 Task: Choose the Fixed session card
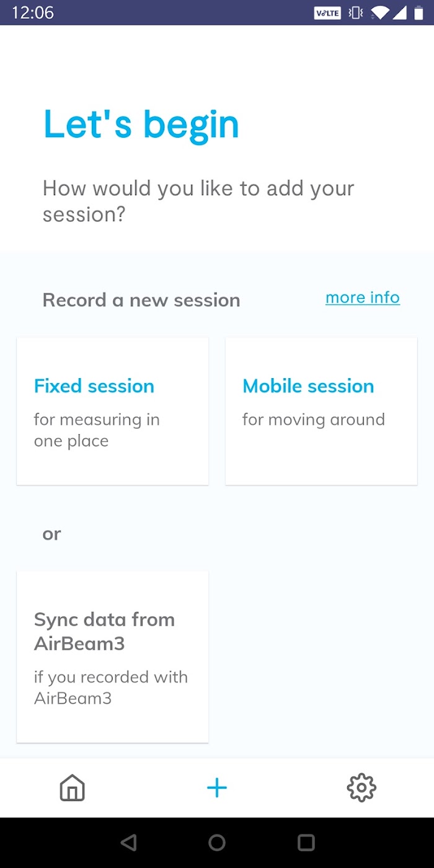tap(112, 412)
